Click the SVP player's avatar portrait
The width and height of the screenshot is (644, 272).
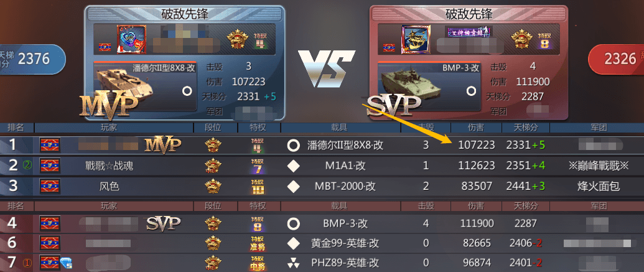click(416, 40)
